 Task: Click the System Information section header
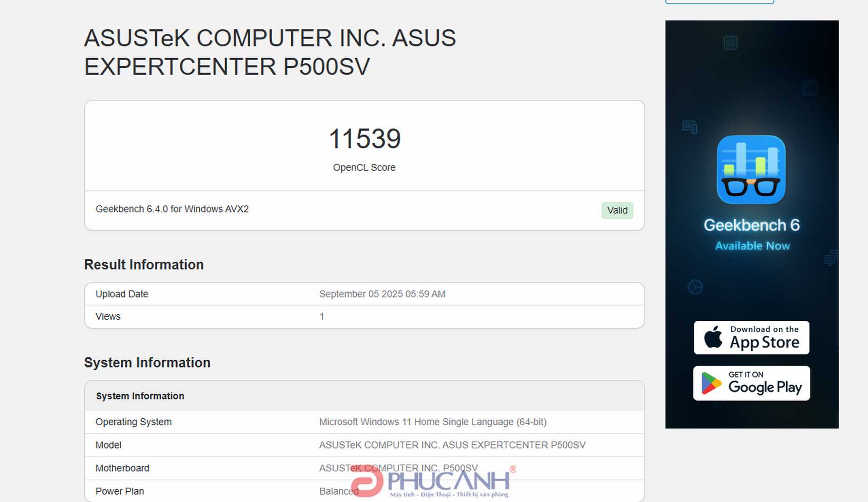pyautogui.click(x=140, y=396)
